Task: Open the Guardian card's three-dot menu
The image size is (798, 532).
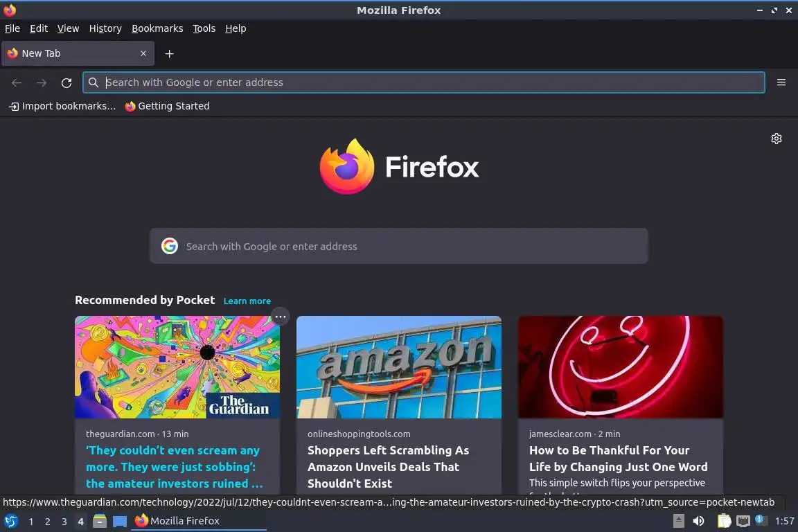Action: coord(281,317)
